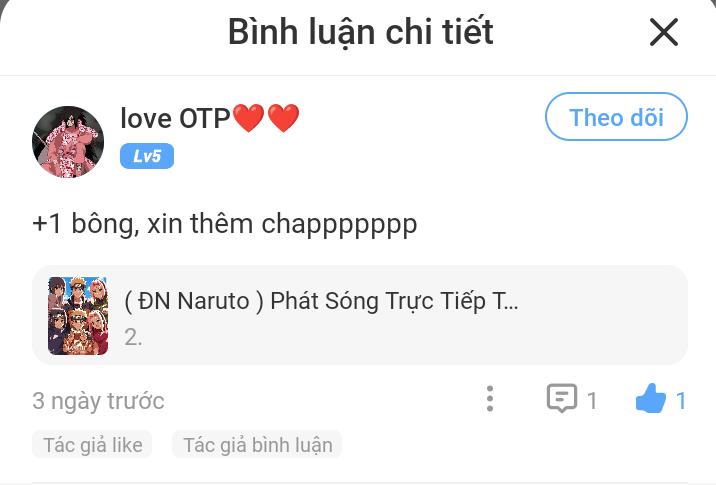Screen dimensions: 716x485
Task: Tap the Lv5 level badge
Action: 147,156
